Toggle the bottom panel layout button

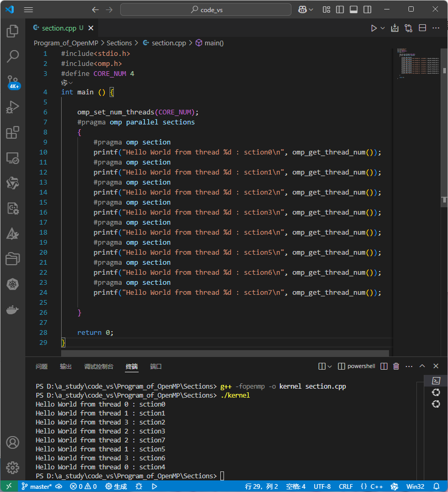(354, 9)
